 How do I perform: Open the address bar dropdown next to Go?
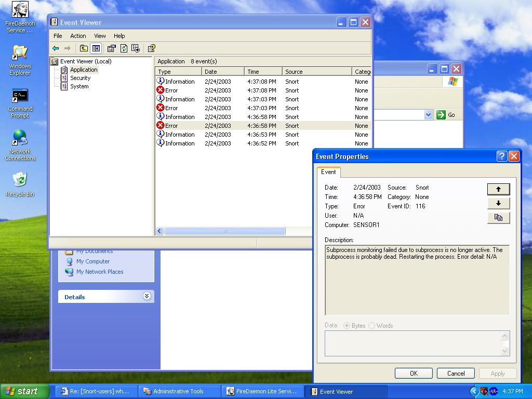(428, 115)
